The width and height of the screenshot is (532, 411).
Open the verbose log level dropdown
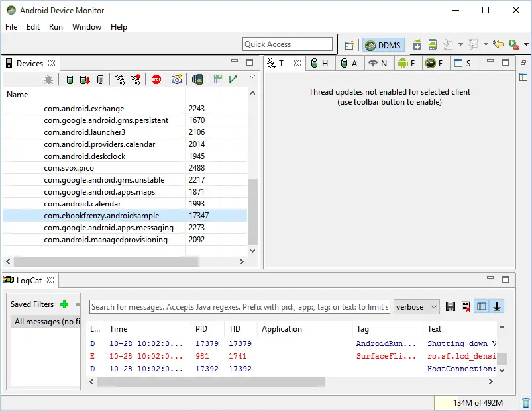click(x=416, y=306)
